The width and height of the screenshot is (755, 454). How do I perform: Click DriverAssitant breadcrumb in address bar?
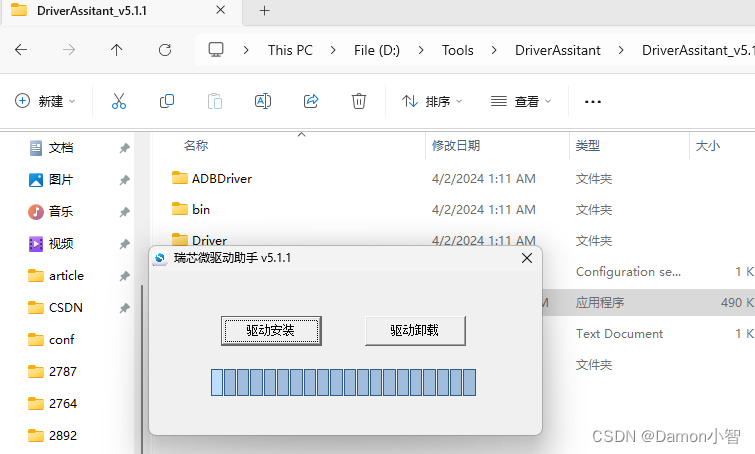558,50
